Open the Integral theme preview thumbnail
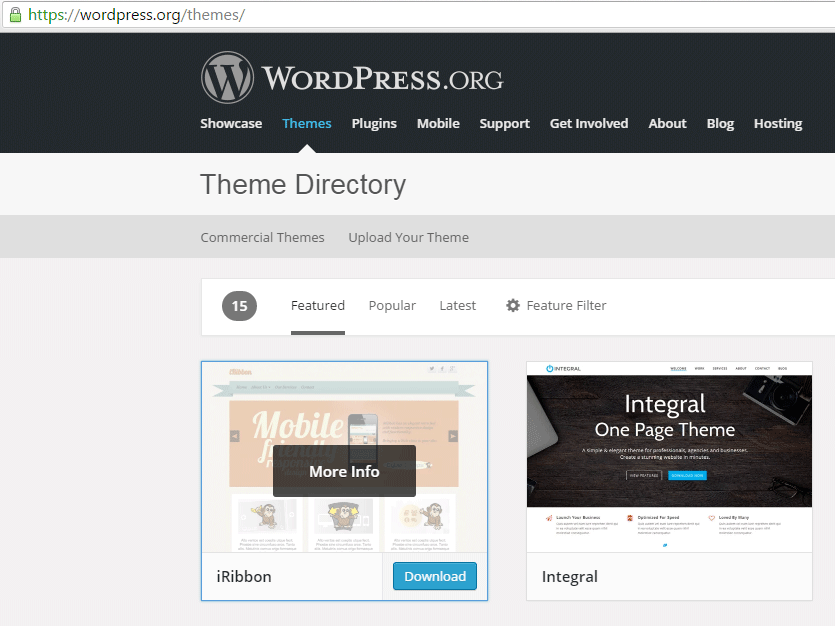The image size is (835, 626). tap(669, 457)
